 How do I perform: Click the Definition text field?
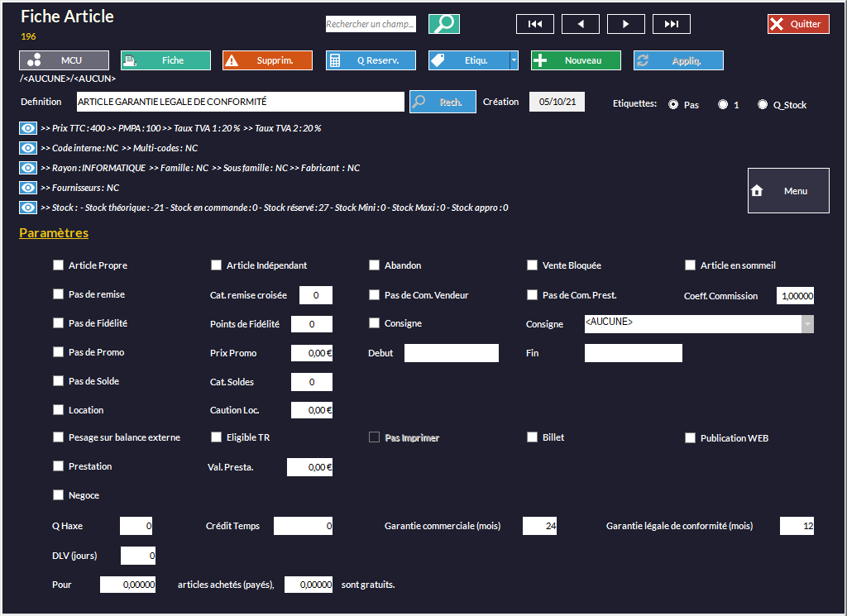pos(239,102)
